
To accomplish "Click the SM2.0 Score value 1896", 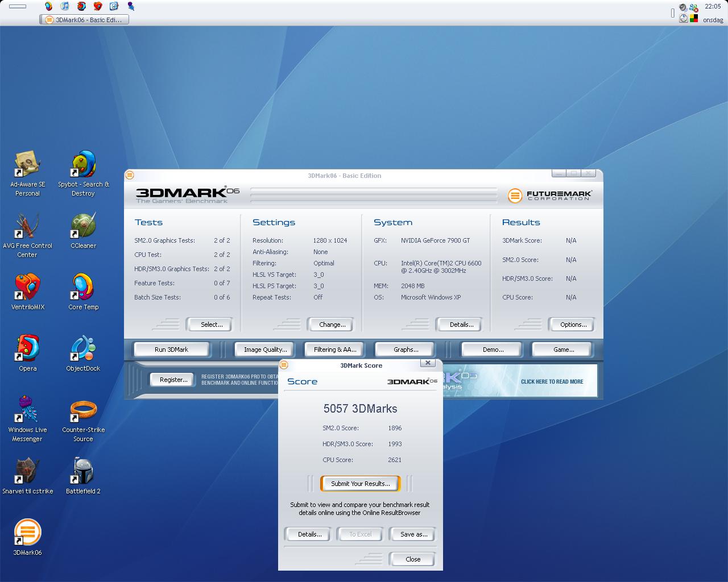I will (395, 428).
